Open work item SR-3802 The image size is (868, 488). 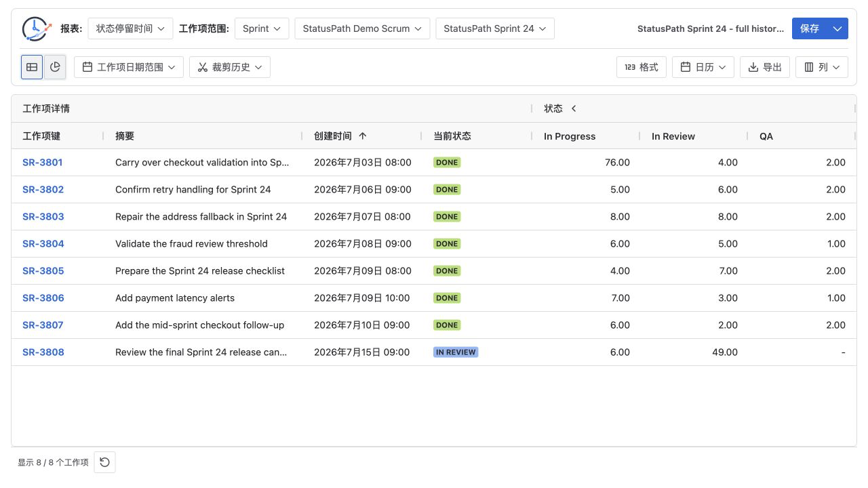[x=43, y=190]
